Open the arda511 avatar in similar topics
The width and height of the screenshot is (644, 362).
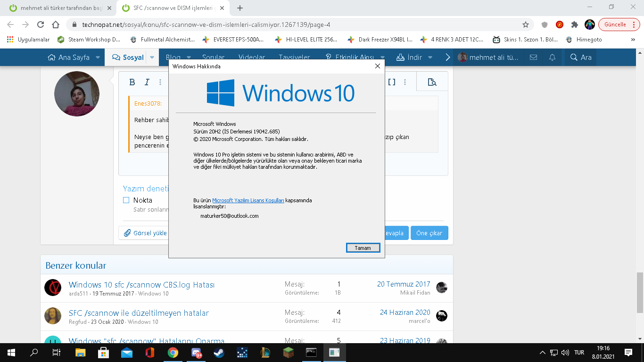[53, 288]
